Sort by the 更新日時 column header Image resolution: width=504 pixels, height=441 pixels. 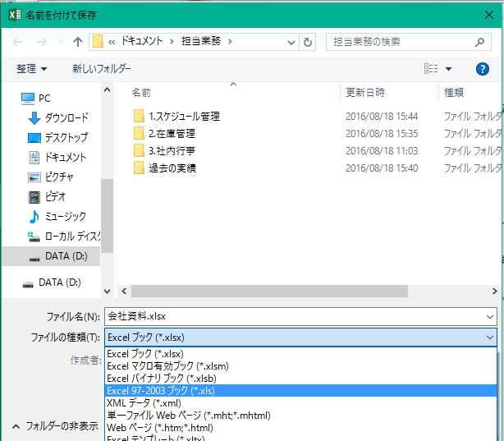pyautogui.click(x=365, y=93)
